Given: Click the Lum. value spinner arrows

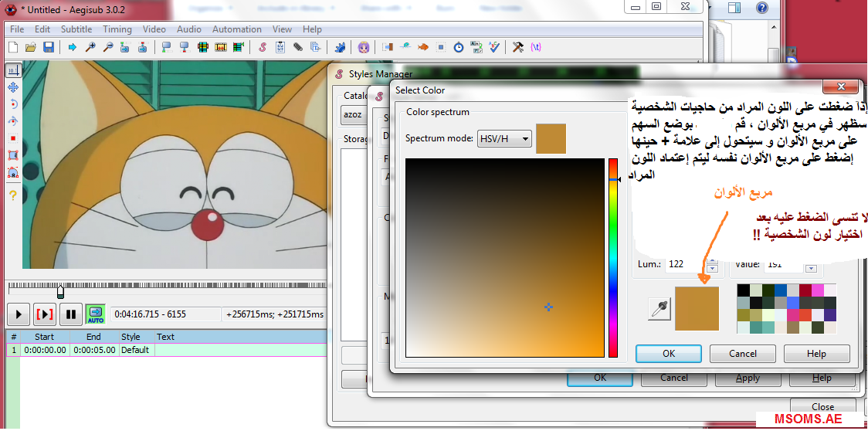Looking at the screenshot, I should (x=713, y=265).
